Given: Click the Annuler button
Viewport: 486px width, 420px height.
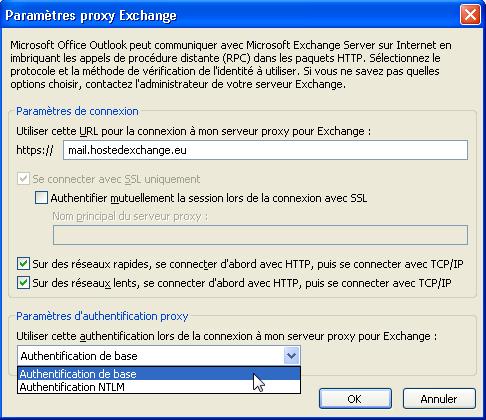Looking at the screenshot, I should pos(439,399).
